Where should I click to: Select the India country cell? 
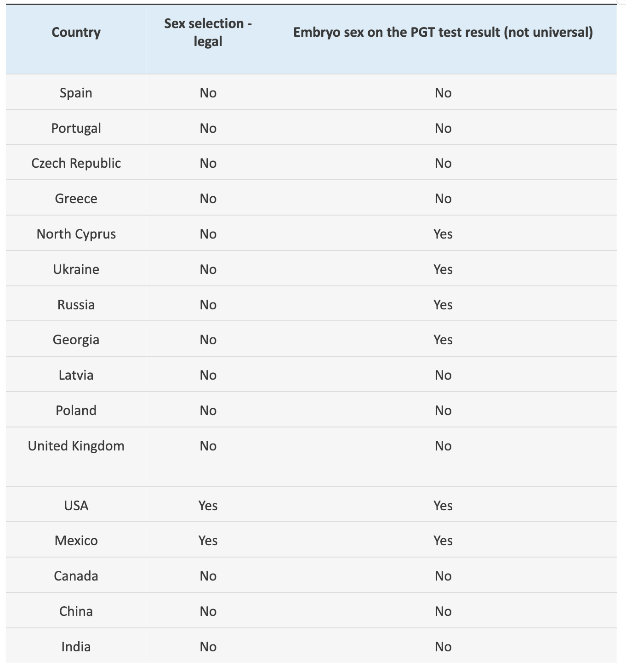(x=76, y=647)
